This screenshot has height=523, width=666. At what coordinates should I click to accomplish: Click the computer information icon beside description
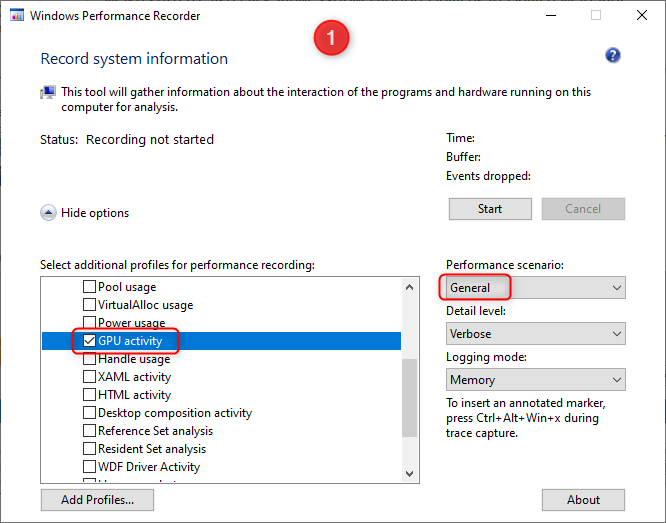48,93
